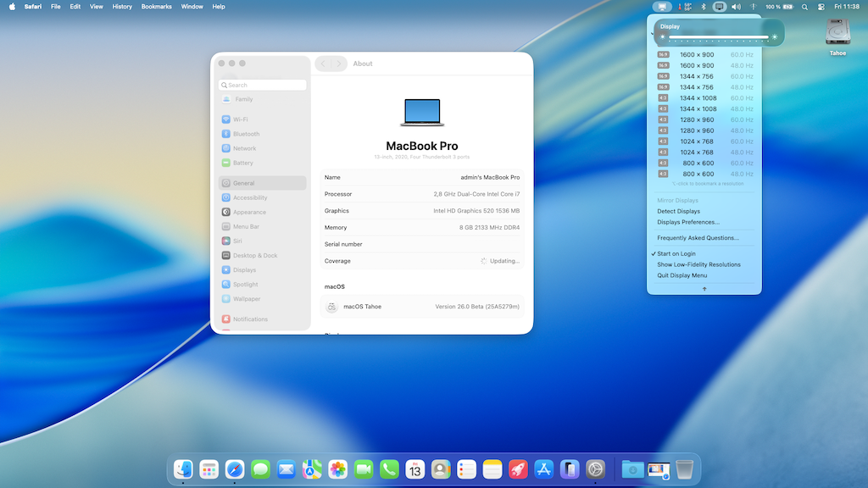
Task: Choose 1344 × 756 at 60.0 Hz
Action: 704,76
